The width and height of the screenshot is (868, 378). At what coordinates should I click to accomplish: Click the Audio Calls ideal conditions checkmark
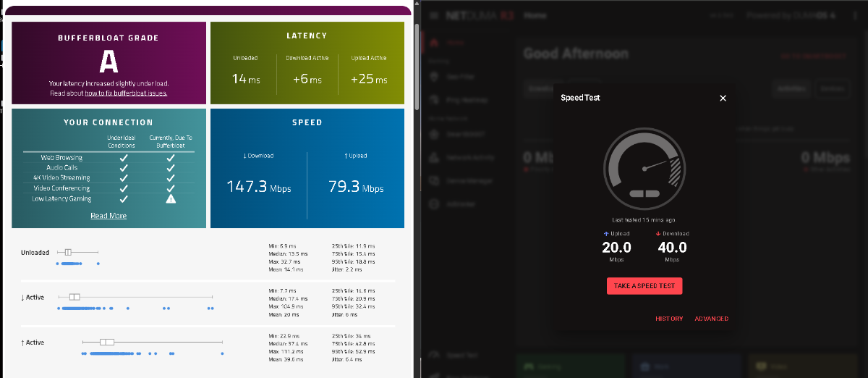124,167
